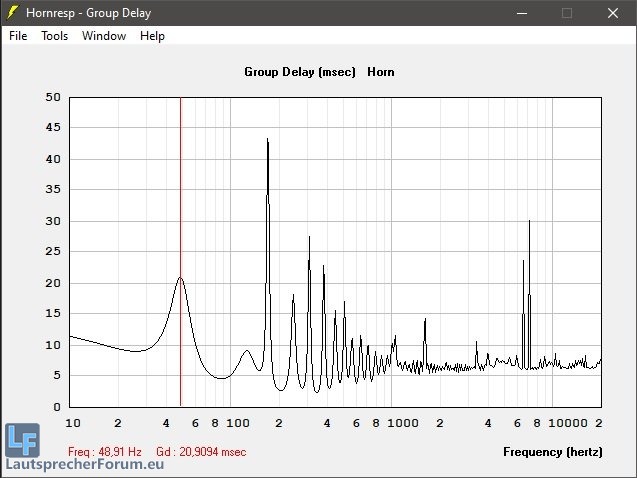Click the 1000 label on the frequency axis

[403, 423]
